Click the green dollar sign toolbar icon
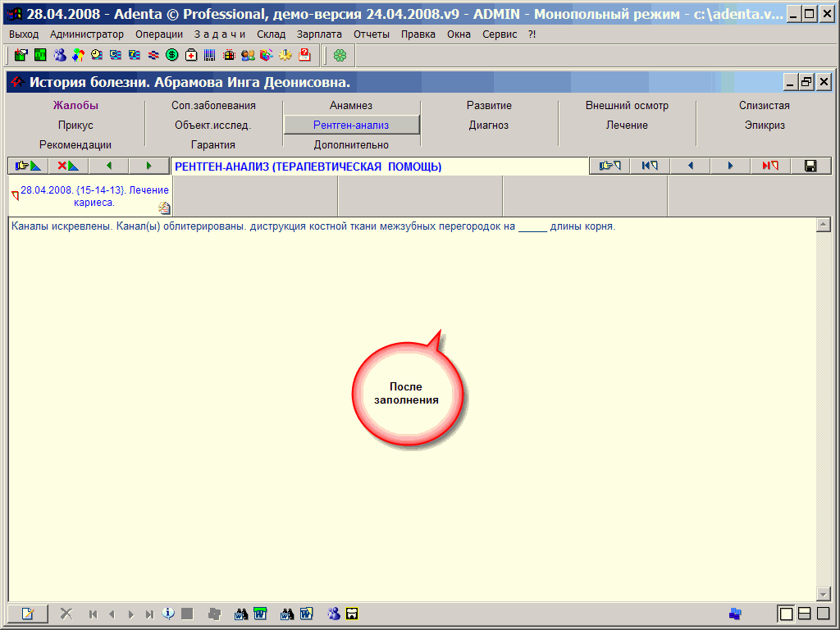840x630 pixels. 172,55
